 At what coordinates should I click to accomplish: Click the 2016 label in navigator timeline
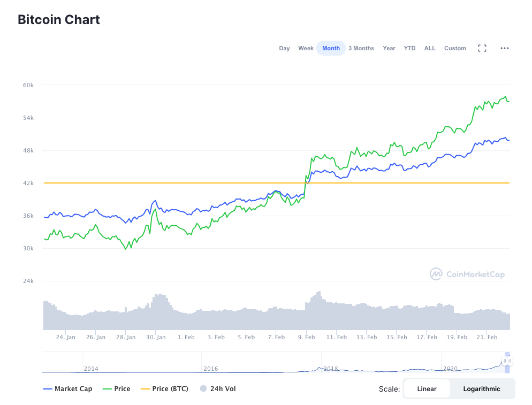tap(211, 369)
